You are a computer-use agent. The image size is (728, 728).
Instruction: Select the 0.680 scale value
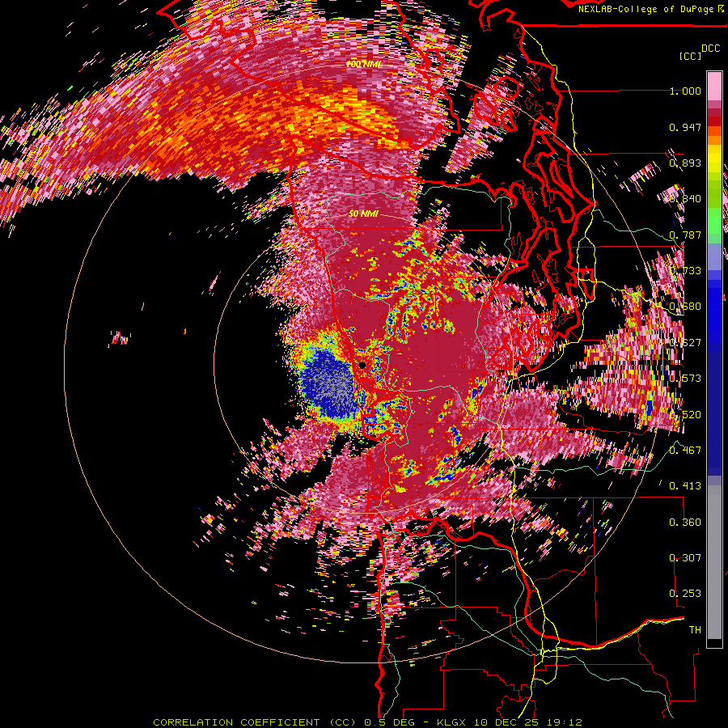click(x=685, y=307)
